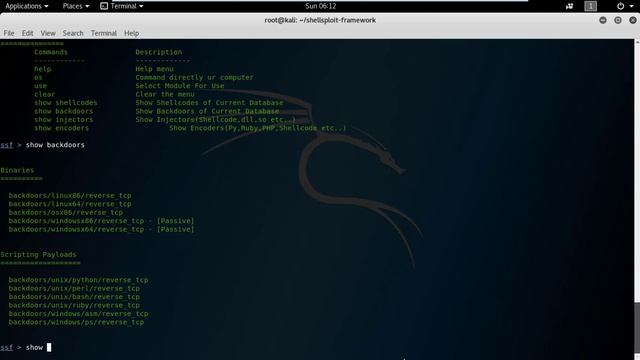
Task: Click backdoors/unix/perl/reverse_tcp line
Action: click(74, 289)
